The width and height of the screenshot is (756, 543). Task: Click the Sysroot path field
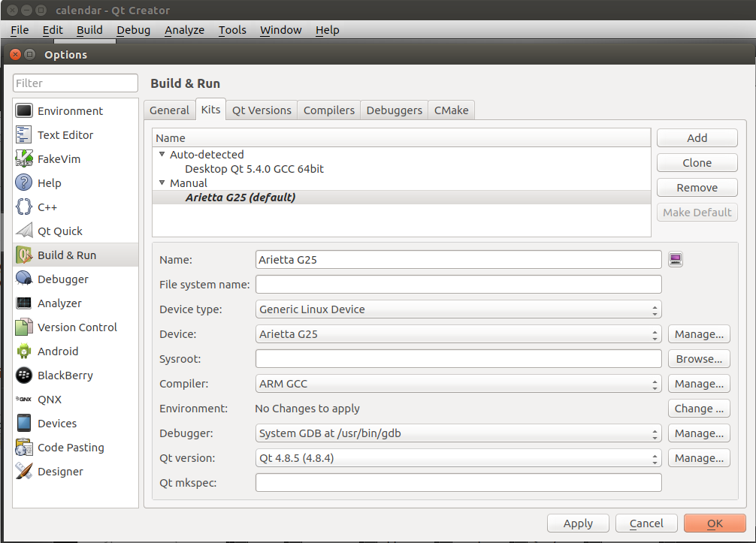pos(458,359)
